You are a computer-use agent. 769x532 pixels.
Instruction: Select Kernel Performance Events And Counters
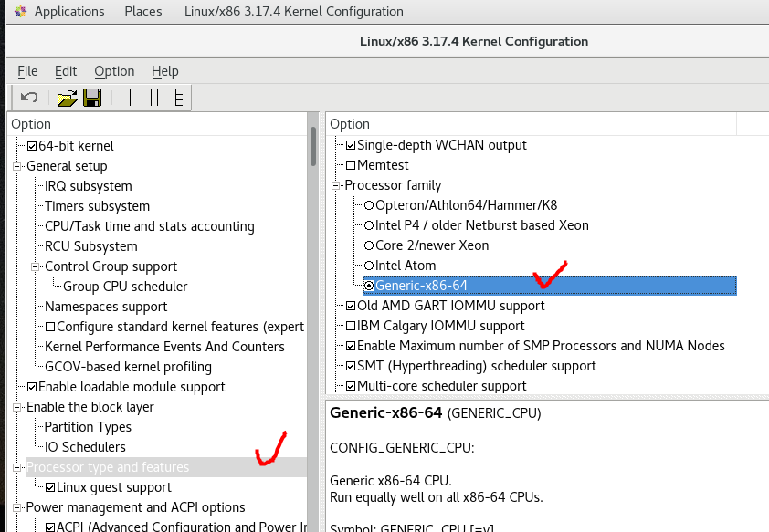pyautogui.click(x=164, y=347)
